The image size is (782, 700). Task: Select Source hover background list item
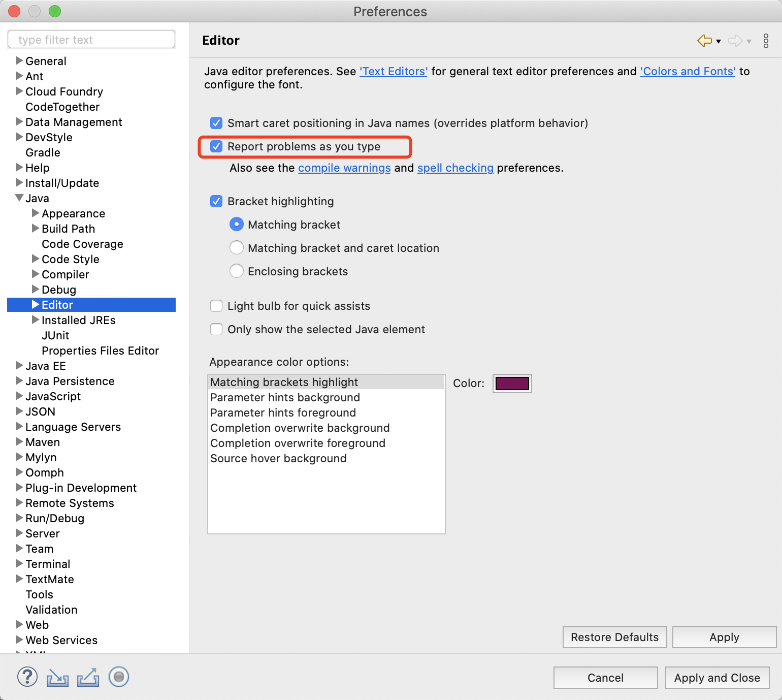pos(326,458)
